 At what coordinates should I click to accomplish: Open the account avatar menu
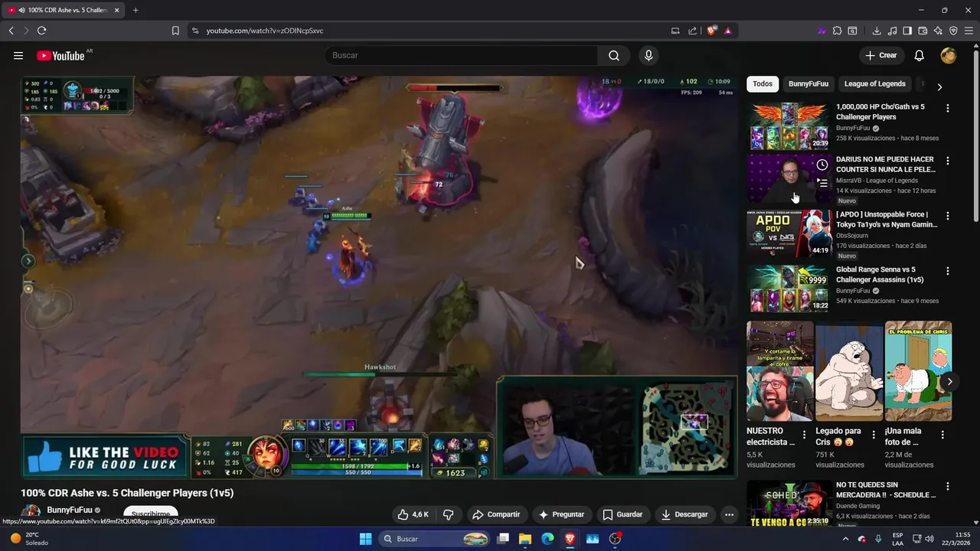pos(949,55)
